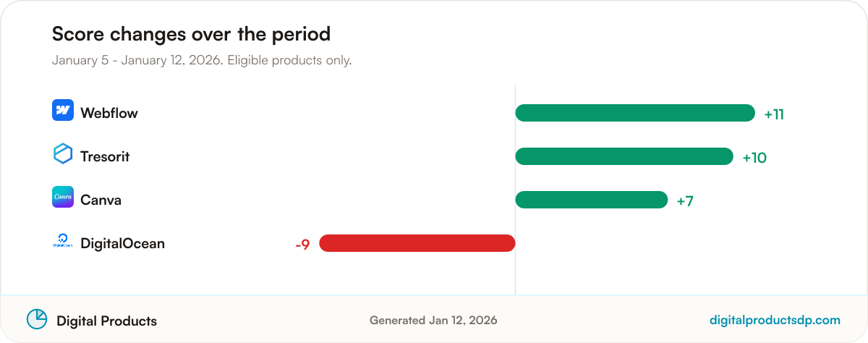Select the Webflow product name
The height and width of the screenshot is (343, 868).
[109, 113]
